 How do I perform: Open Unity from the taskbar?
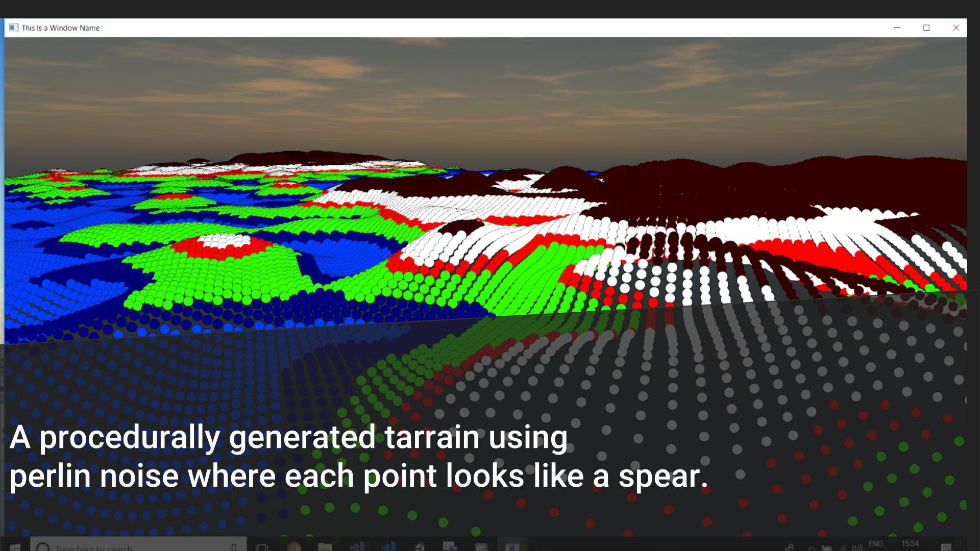pos(419,547)
